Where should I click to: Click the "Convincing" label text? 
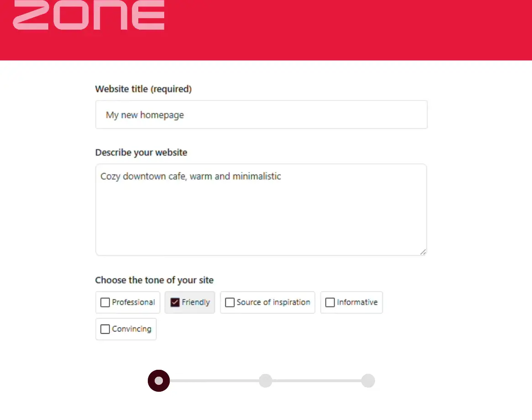click(x=131, y=329)
